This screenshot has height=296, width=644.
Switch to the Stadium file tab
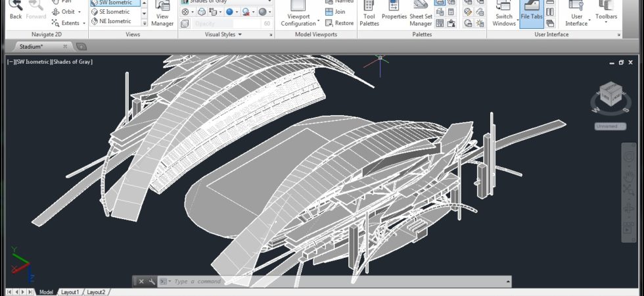point(32,47)
